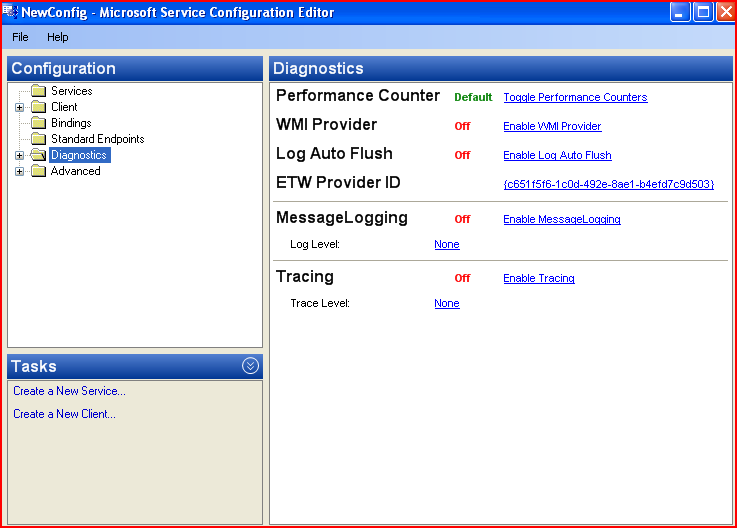Select the Standard Endpoints tree item
737x528 pixels.
tap(97, 139)
